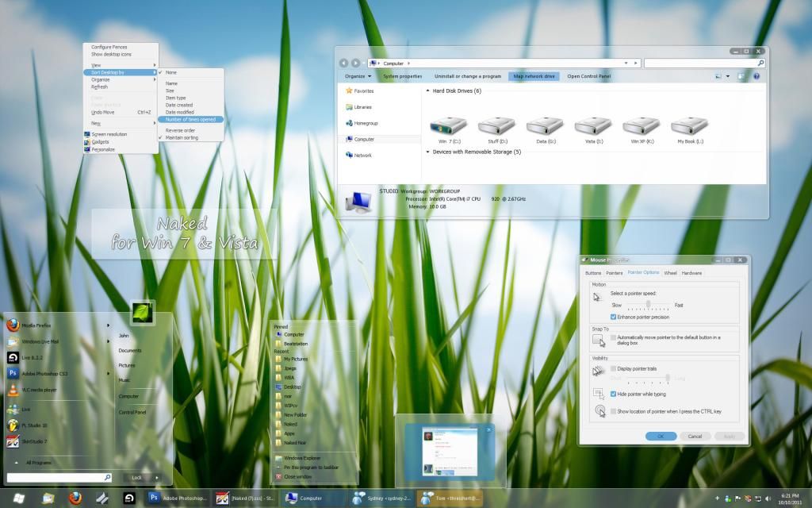The image size is (812, 508).
Task: Click Uninstall or change a program
Action: pos(468,76)
